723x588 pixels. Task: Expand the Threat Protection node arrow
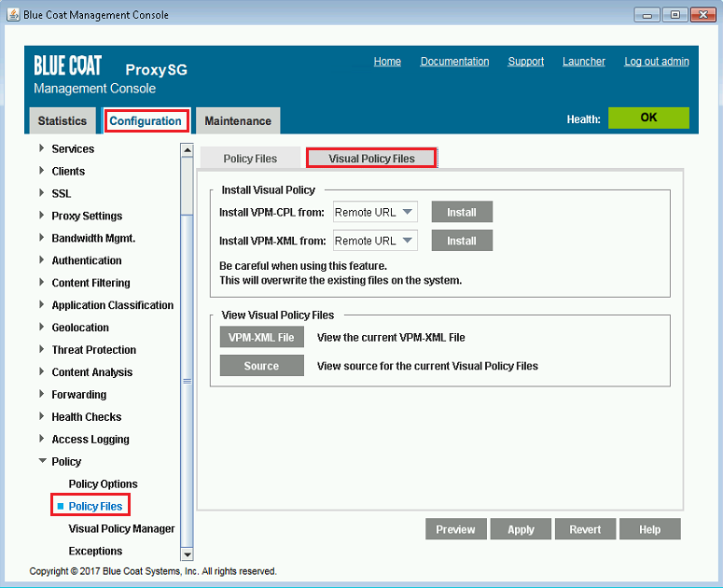coord(41,349)
